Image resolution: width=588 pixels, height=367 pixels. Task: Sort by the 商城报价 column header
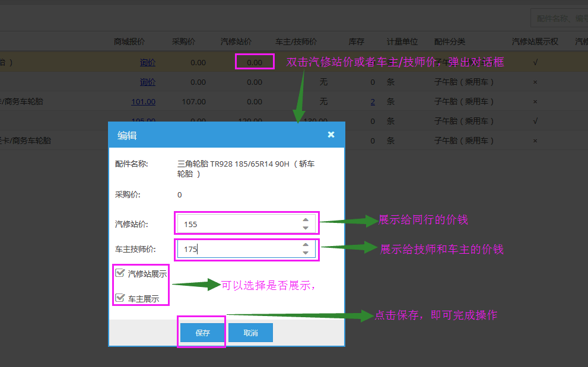(129, 42)
